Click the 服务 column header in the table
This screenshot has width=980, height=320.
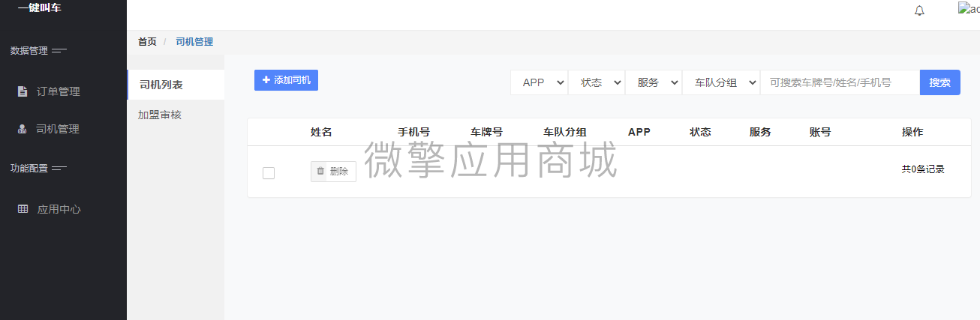(x=760, y=132)
